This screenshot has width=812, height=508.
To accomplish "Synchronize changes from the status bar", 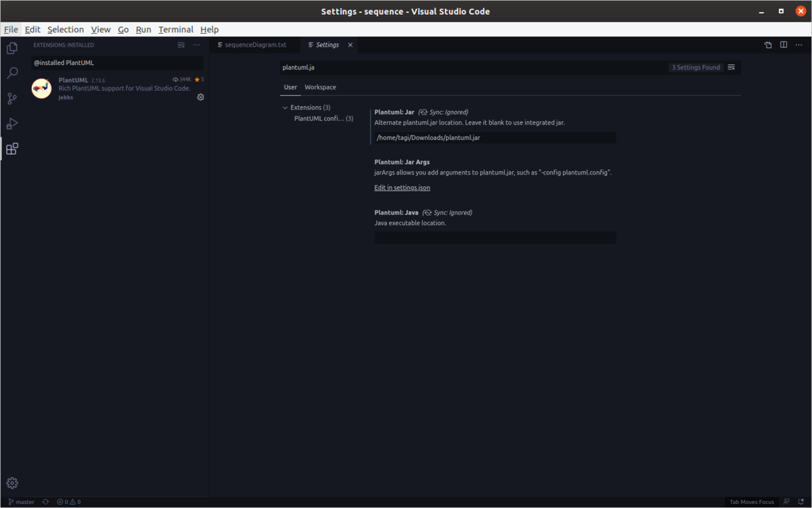I will coord(45,502).
